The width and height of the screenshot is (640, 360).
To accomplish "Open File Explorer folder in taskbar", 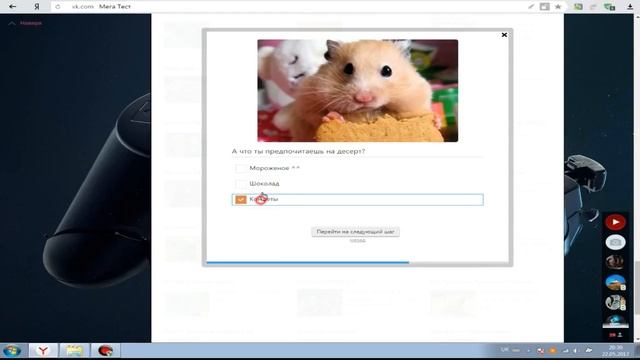I will point(74,351).
